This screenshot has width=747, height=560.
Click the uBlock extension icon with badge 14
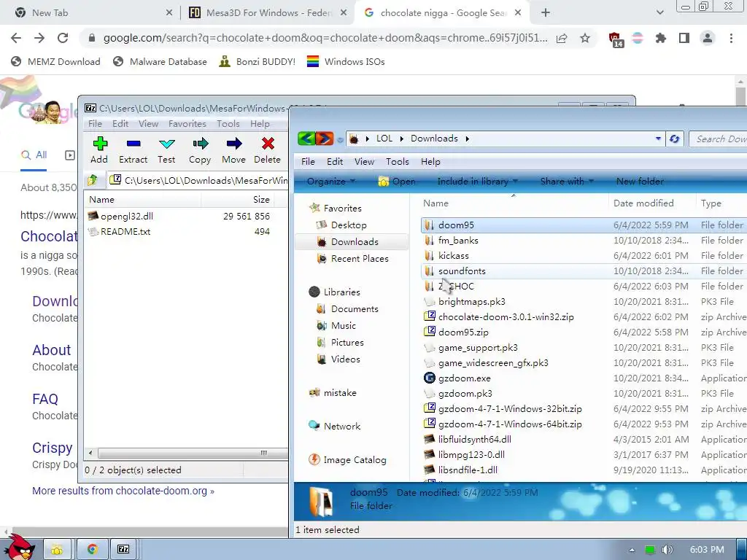(616, 39)
